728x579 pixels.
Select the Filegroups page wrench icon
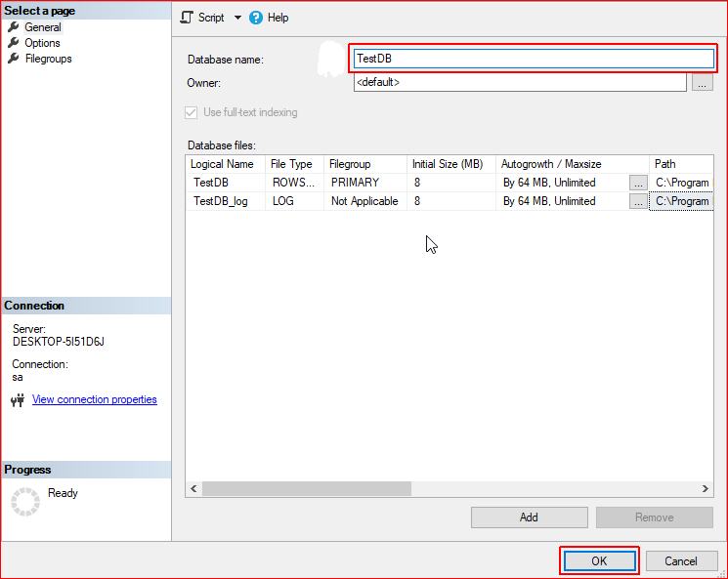(x=14, y=59)
